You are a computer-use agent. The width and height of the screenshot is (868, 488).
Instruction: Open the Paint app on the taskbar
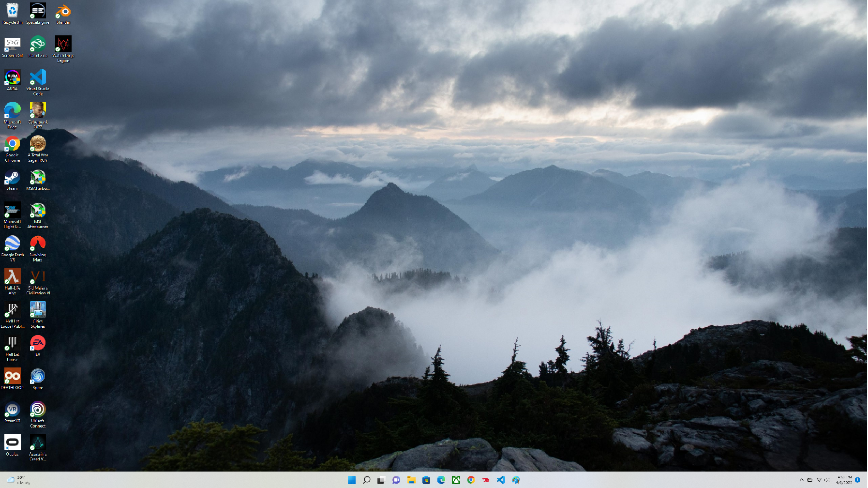point(516,480)
